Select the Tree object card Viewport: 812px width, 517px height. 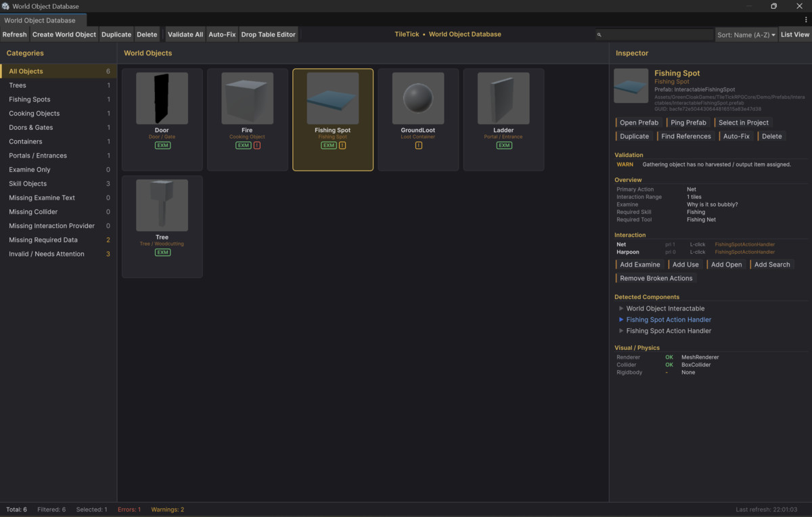click(x=162, y=227)
